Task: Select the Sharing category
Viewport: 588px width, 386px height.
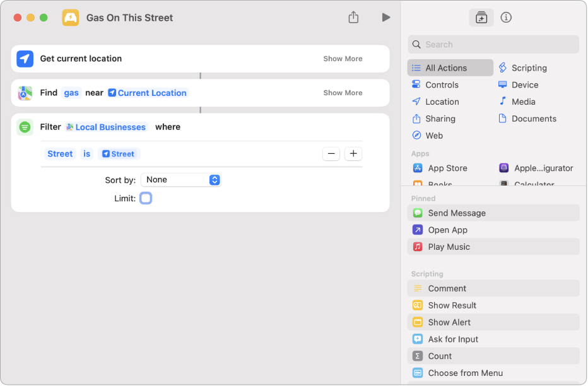Action: click(433, 119)
